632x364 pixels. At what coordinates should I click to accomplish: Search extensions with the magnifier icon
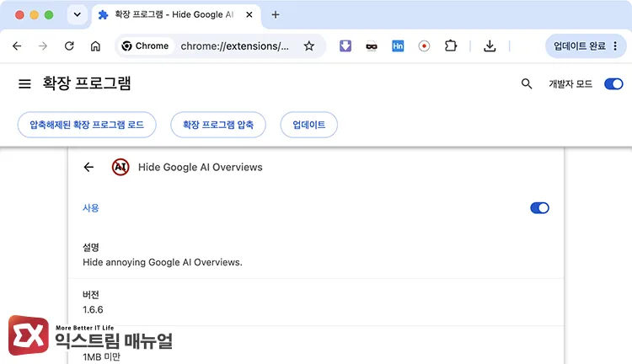pyautogui.click(x=527, y=84)
